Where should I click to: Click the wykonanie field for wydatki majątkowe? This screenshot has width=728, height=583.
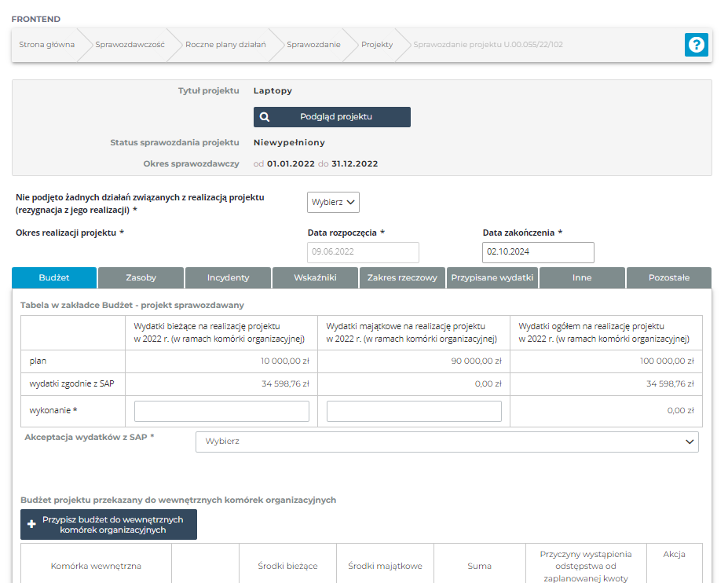click(414, 411)
